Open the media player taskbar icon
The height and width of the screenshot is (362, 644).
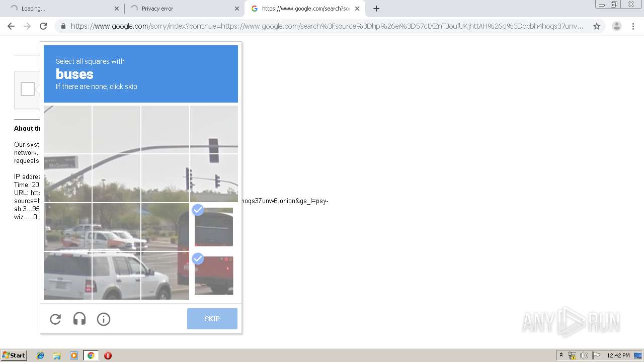[74, 355]
